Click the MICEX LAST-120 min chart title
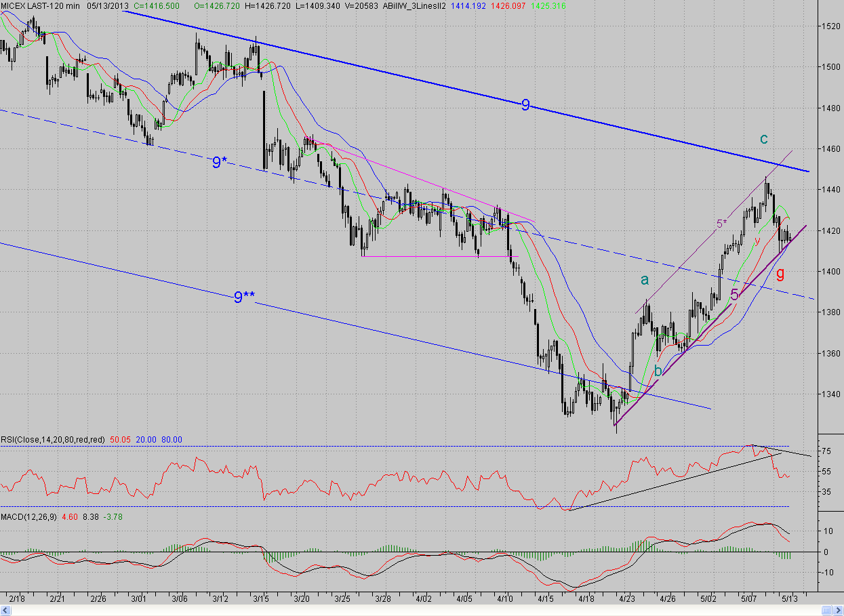 coord(41,5)
